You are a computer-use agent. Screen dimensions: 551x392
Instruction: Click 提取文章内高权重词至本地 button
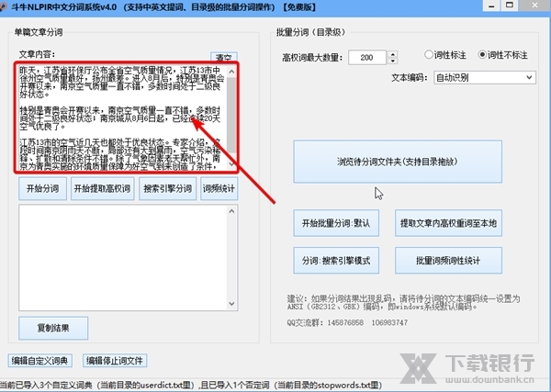448,223
